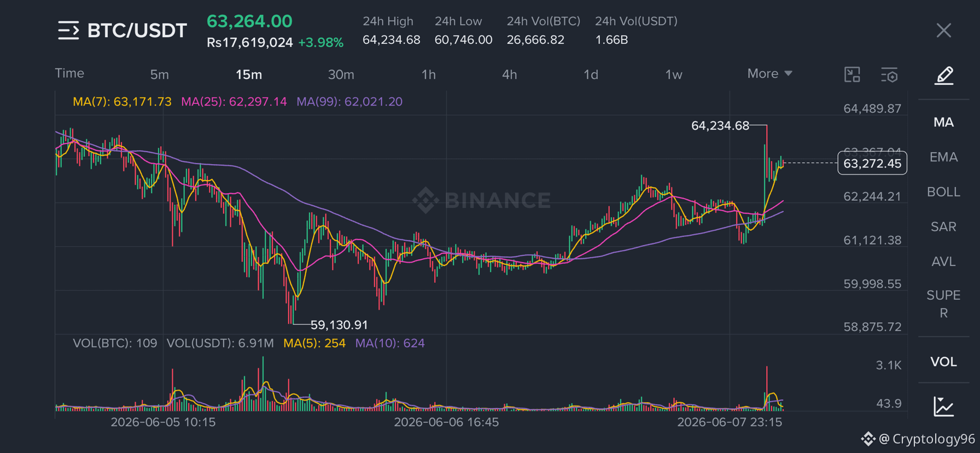Viewport: 980px width, 453px height.
Task: Click the volume MA(10): 624 label
Action: click(x=390, y=344)
